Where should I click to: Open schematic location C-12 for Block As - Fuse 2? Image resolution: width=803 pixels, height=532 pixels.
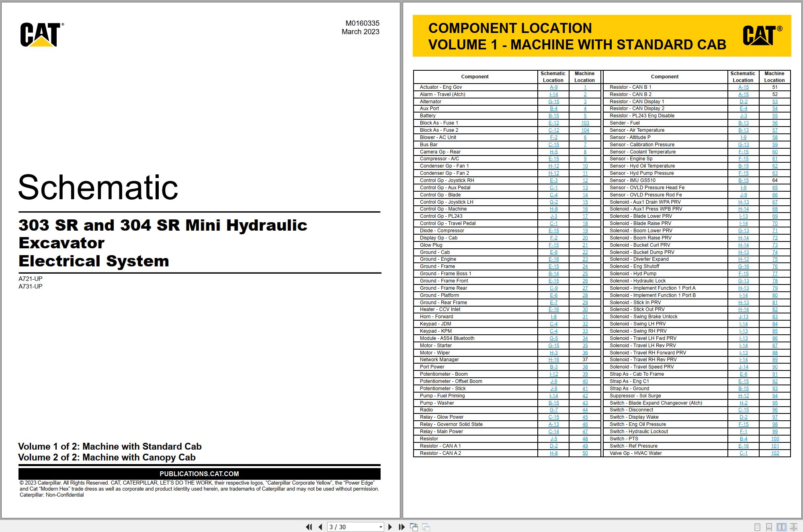(x=553, y=130)
